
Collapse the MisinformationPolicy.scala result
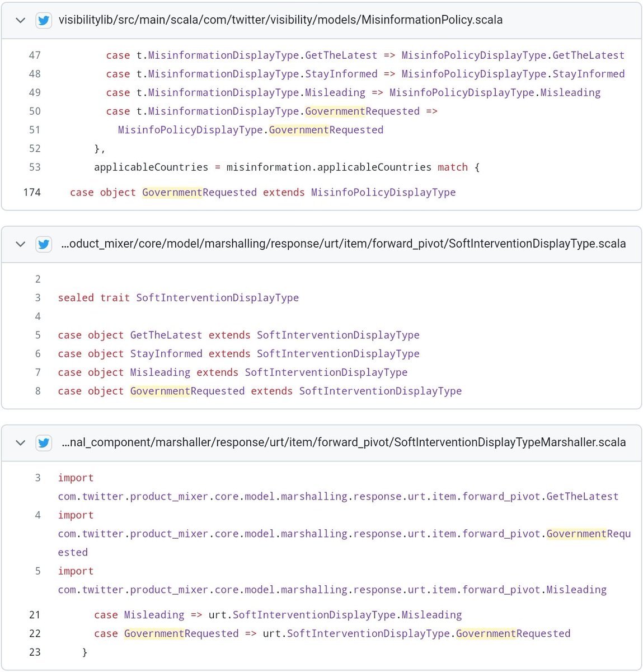coord(21,20)
